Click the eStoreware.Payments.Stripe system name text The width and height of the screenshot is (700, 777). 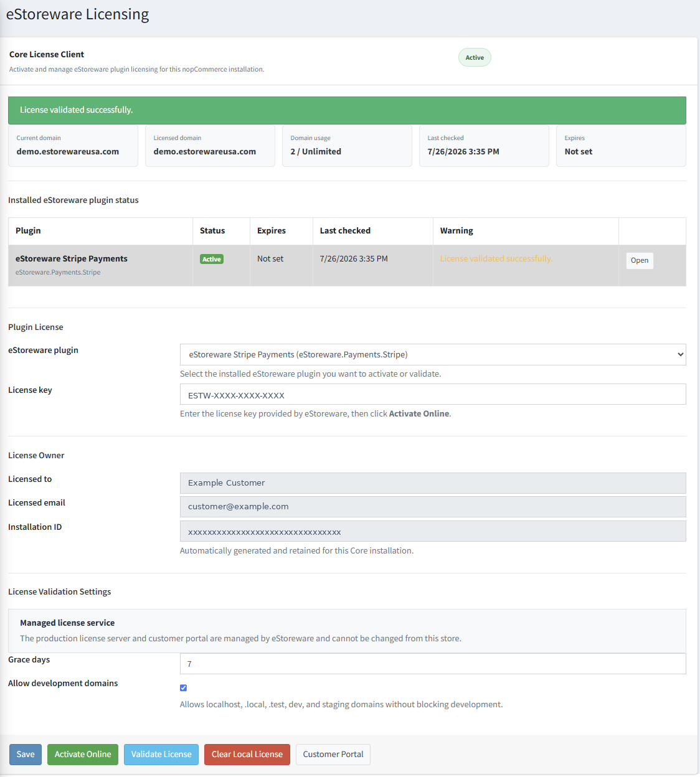(x=58, y=272)
